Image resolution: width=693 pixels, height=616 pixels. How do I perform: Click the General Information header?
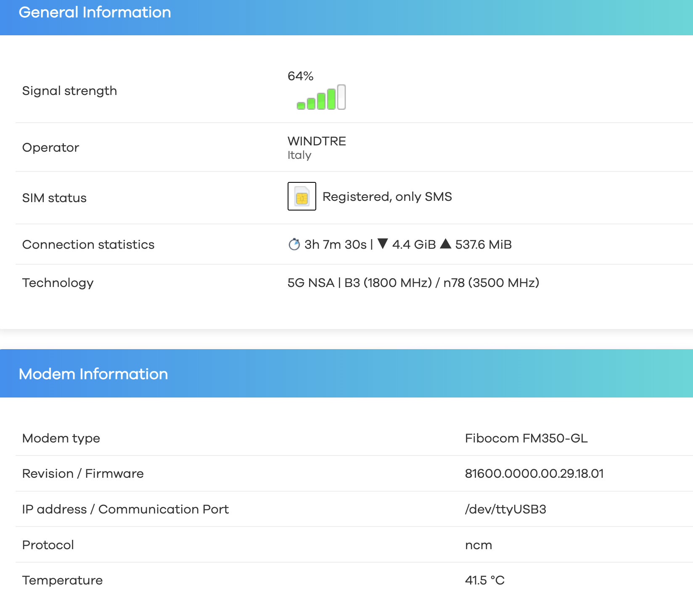pos(95,12)
